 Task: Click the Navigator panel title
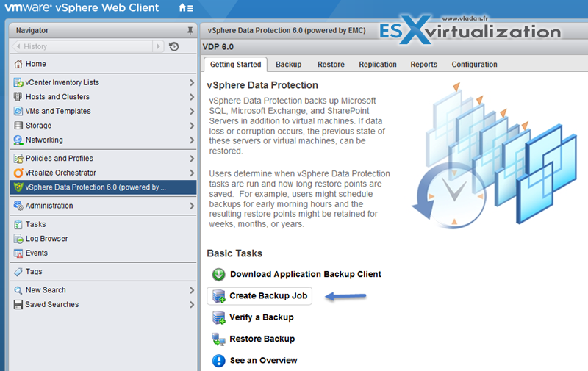[x=32, y=30]
